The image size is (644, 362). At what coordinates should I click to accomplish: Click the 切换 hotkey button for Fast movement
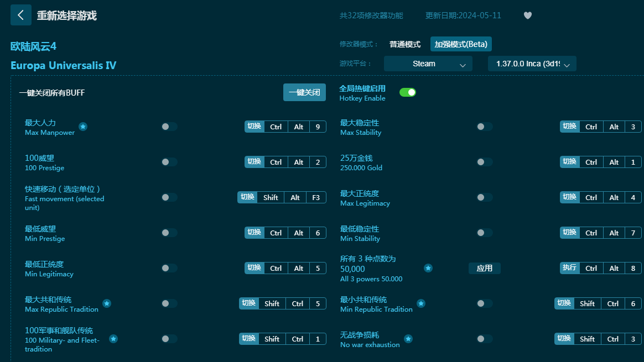click(247, 197)
